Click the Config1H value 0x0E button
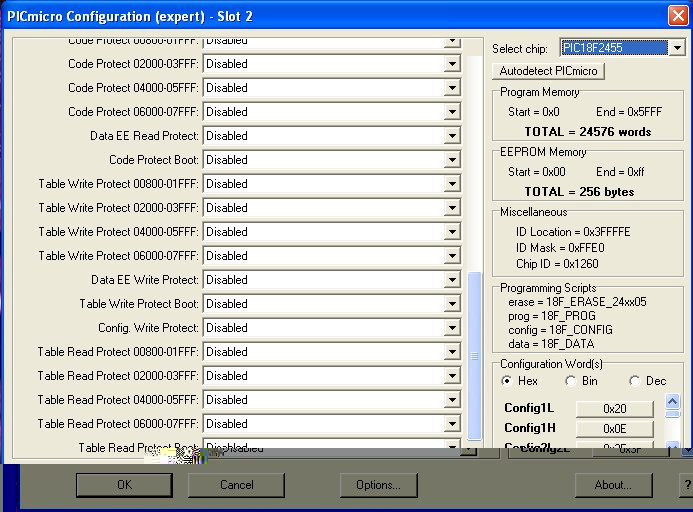Viewport: 693px width, 512px height. coord(614,428)
